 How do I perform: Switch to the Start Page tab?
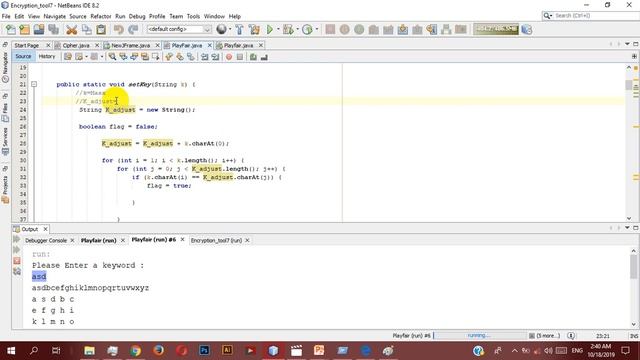pos(27,45)
